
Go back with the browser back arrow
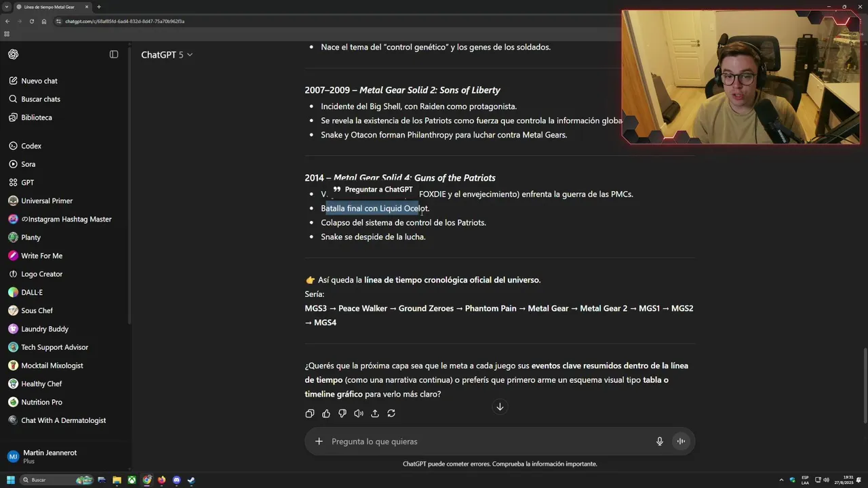[x=7, y=21]
